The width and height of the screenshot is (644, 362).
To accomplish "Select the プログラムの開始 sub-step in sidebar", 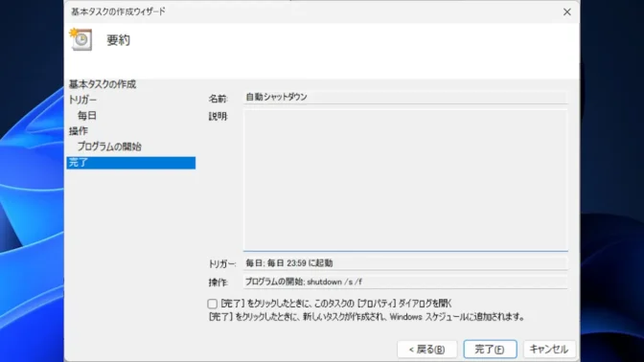I will (109, 147).
